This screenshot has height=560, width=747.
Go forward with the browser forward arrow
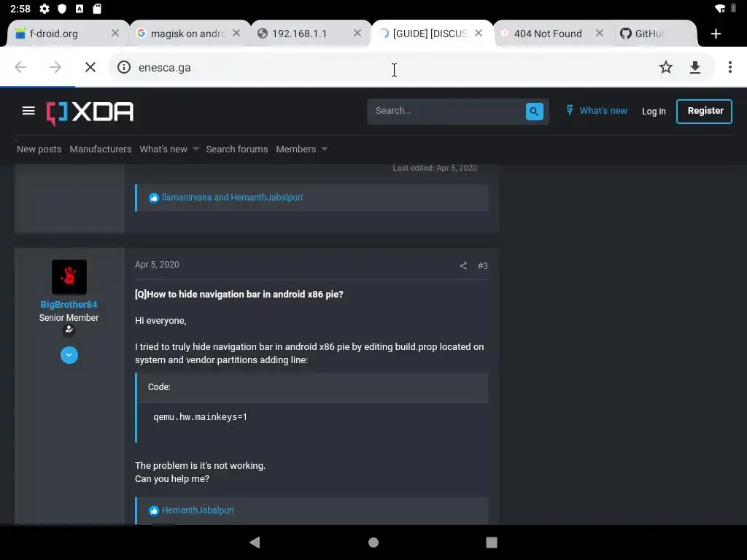pyautogui.click(x=55, y=68)
